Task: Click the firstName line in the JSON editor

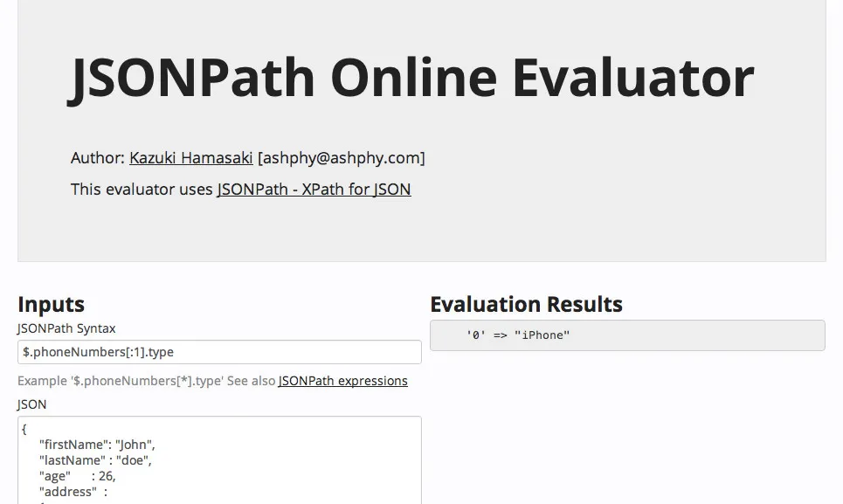Action: click(96, 445)
